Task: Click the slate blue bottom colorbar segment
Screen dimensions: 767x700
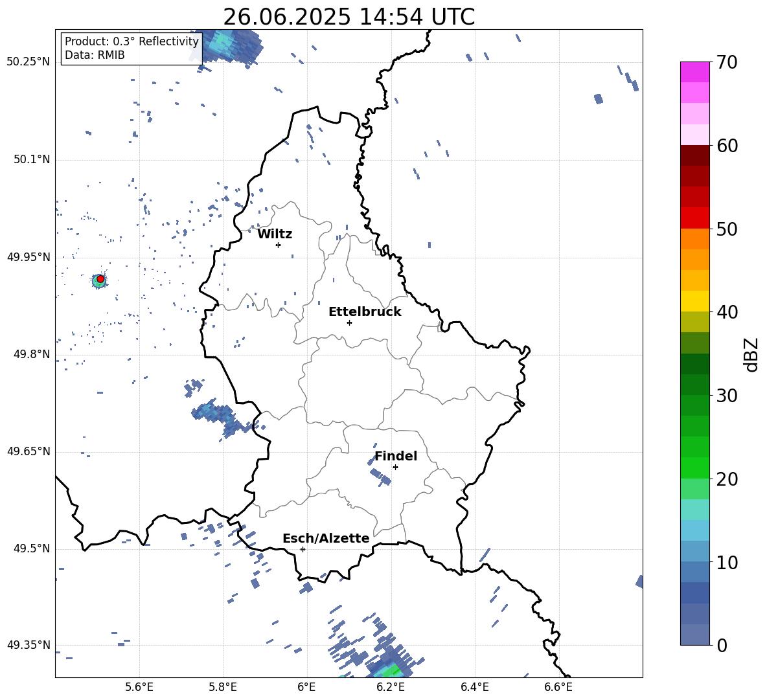Action: 694,635
